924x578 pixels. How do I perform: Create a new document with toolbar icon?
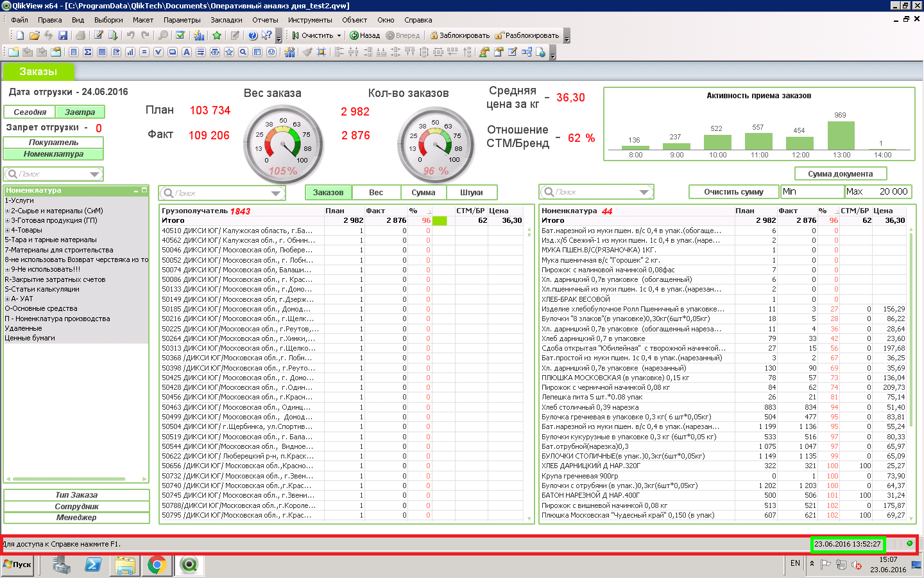[x=20, y=35]
